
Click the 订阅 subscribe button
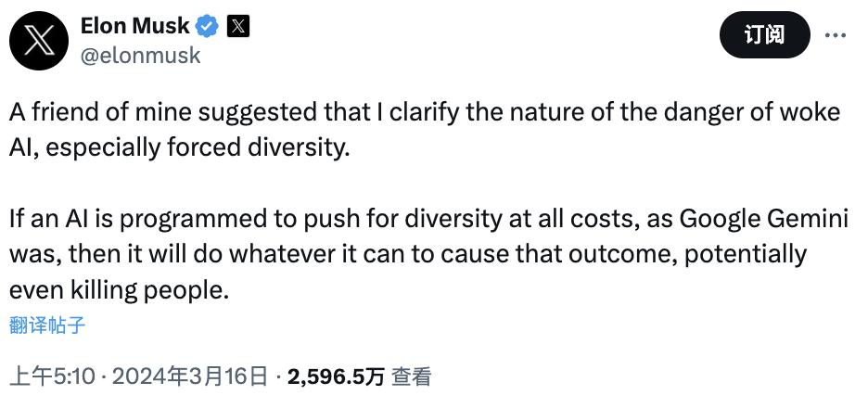pyautogui.click(x=764, y=35)
